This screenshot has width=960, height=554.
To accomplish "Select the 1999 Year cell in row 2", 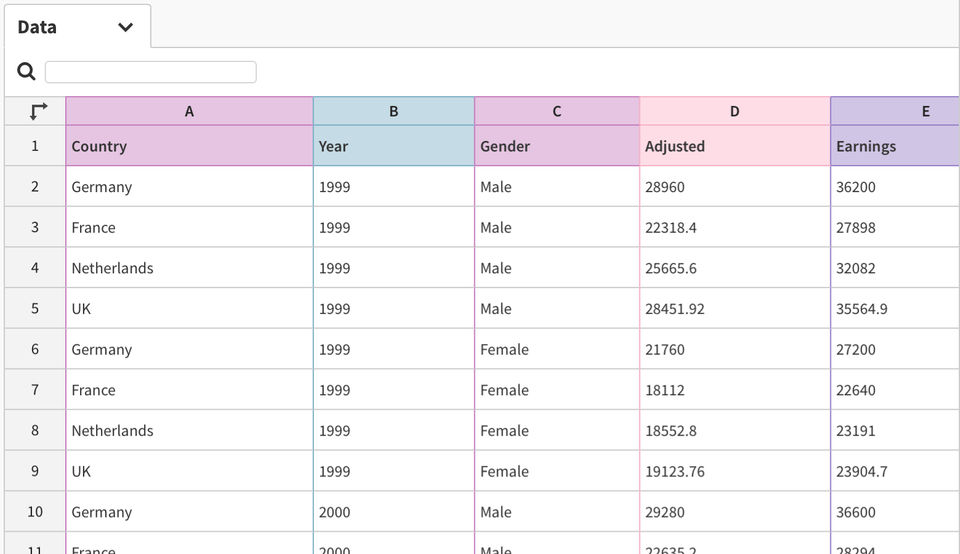I will 394,186.
